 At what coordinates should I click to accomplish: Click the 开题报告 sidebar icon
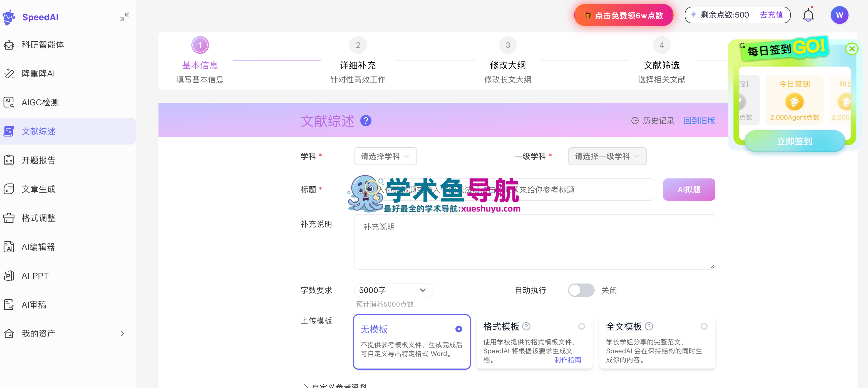9,160
